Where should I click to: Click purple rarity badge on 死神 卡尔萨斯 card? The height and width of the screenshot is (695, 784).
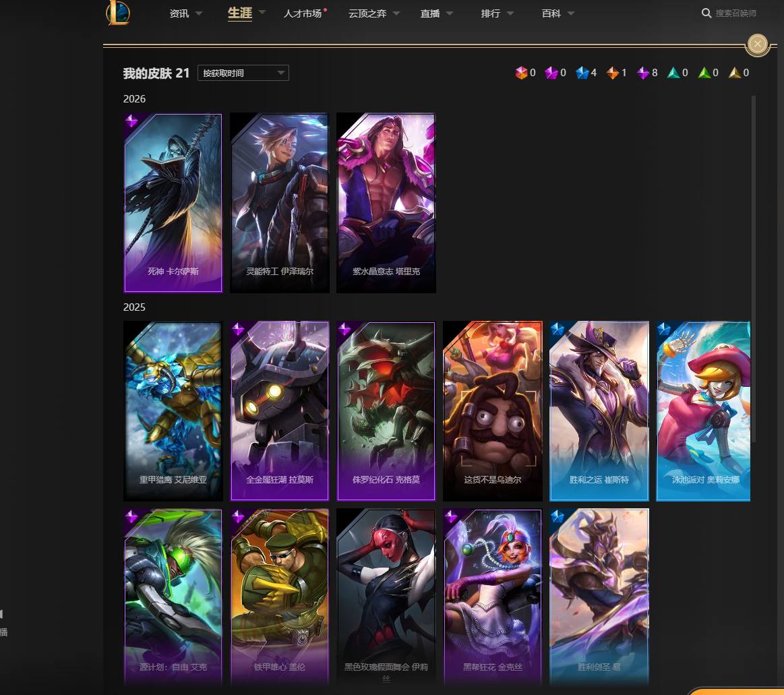point(131,121)
